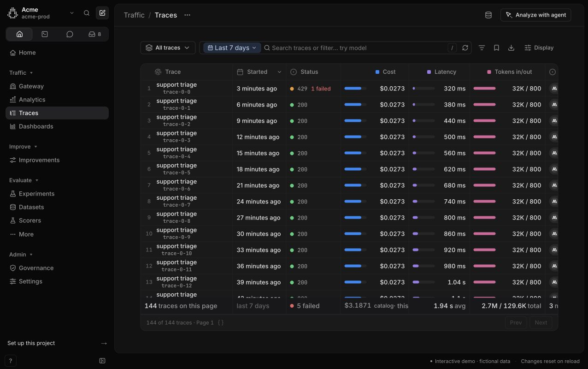
Task: Select the chat bubble tab icon
Action: [x=70, y=34]
